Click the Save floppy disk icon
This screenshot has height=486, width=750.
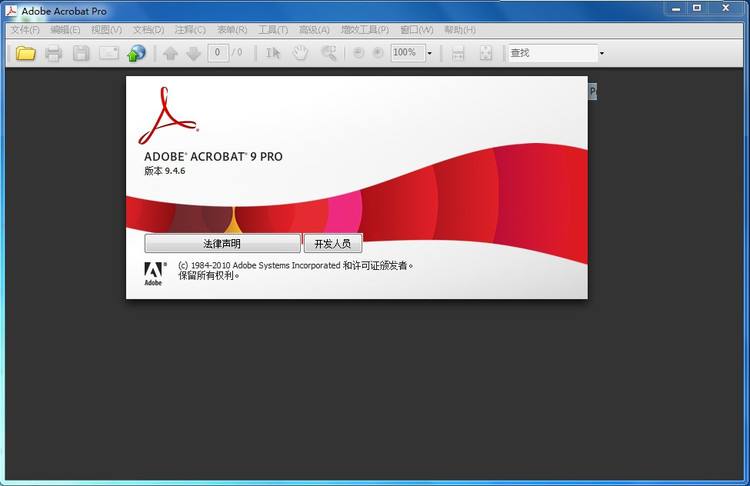81,53
